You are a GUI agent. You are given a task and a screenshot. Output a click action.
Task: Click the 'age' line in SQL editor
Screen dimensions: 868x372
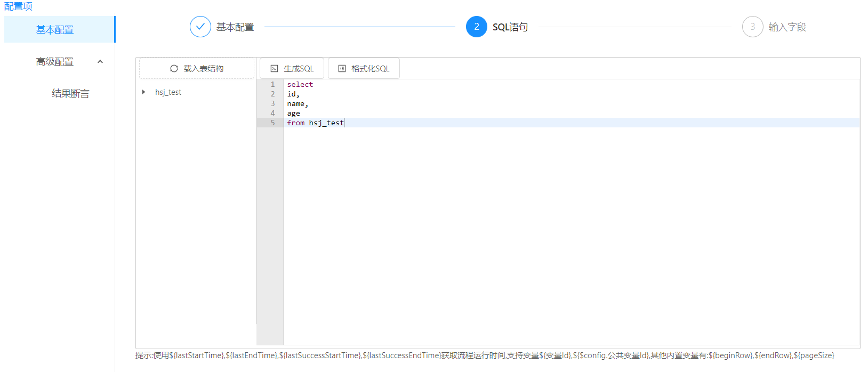pyautogui.click(x=294, y=114)
